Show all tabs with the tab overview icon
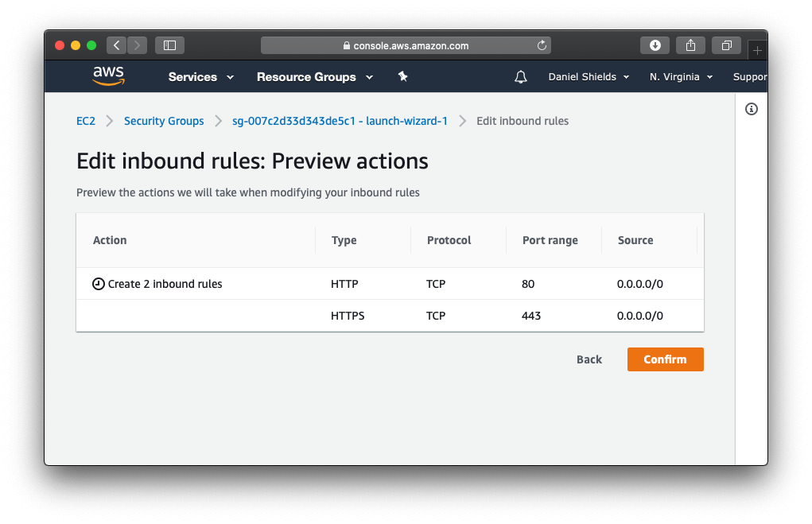The height and width of the screenshot is (524, 812). tap(725, 45)
